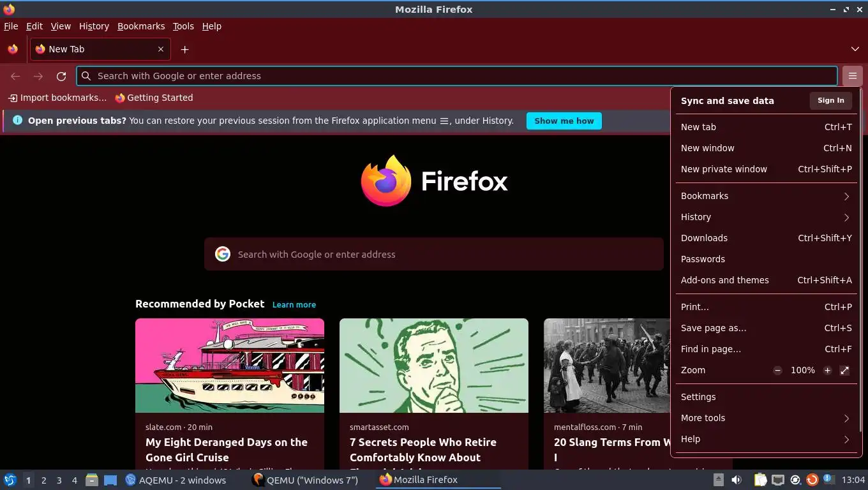Click the full screen icon next to Zoom
The height and width of the screenshot is (490, 868).
844,370
